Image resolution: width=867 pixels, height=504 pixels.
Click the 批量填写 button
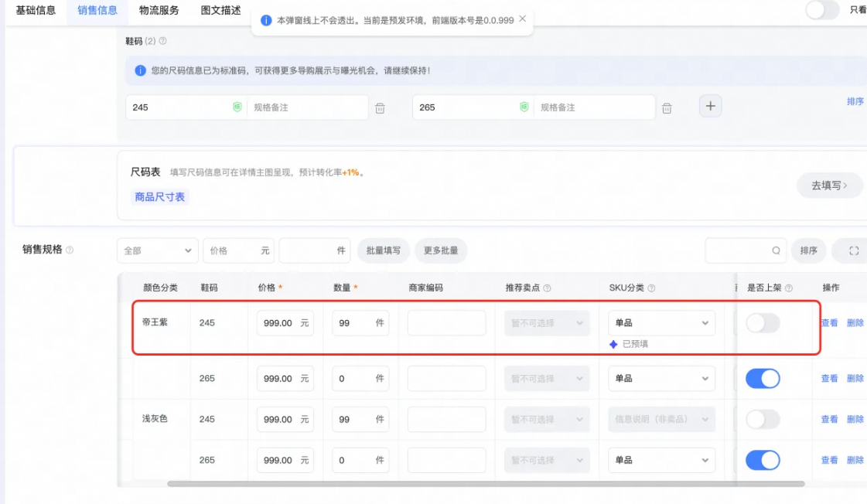pyautogui.click(x=383, y=250)
